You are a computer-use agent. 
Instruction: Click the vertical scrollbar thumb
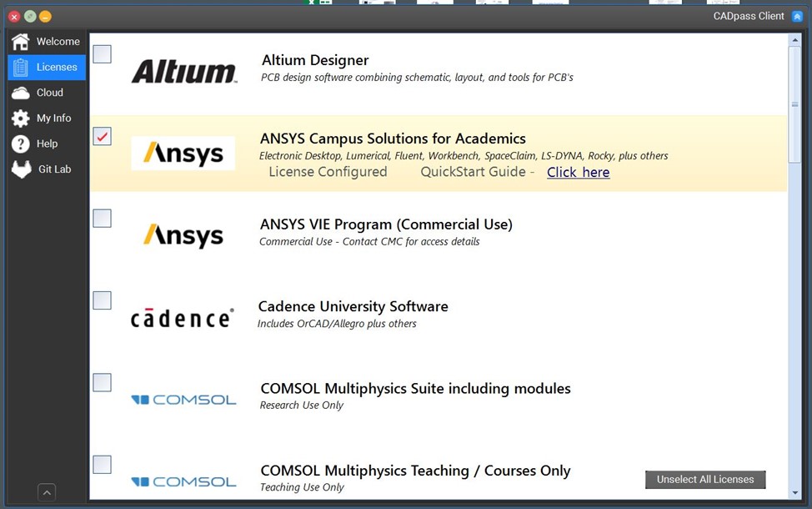[795, 104]
